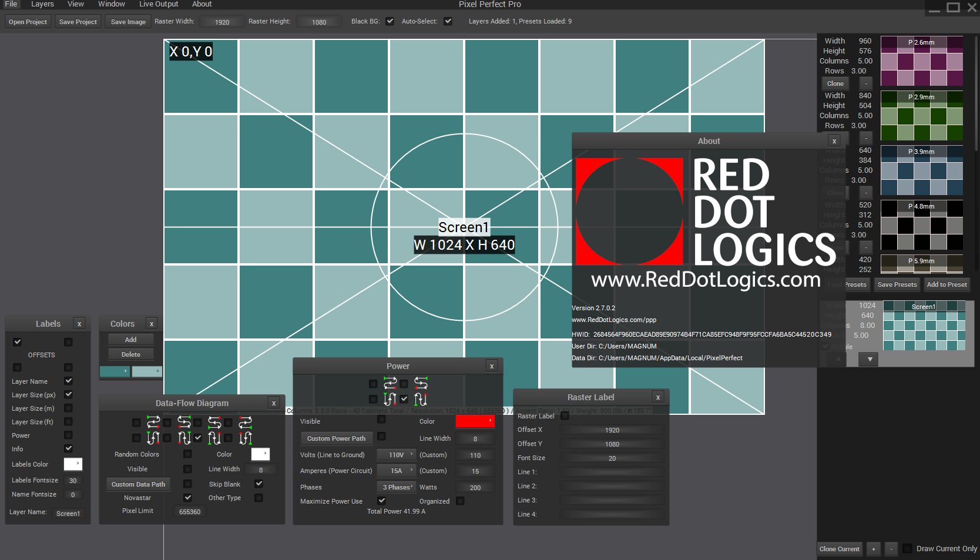The height and width of the screenshot is (560, 980).
Task: Select horizontal data-flow pattern starting bottom-left
Action: [x=214, y=422]
